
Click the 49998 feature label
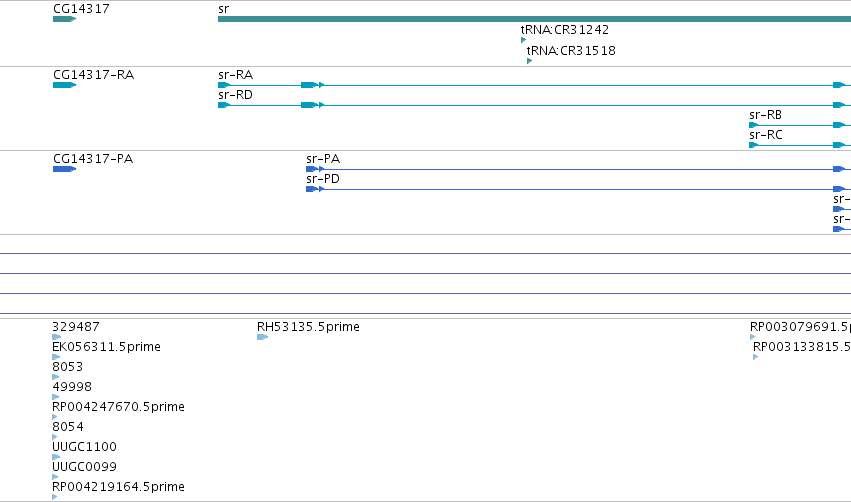click(x=72, y=386)
